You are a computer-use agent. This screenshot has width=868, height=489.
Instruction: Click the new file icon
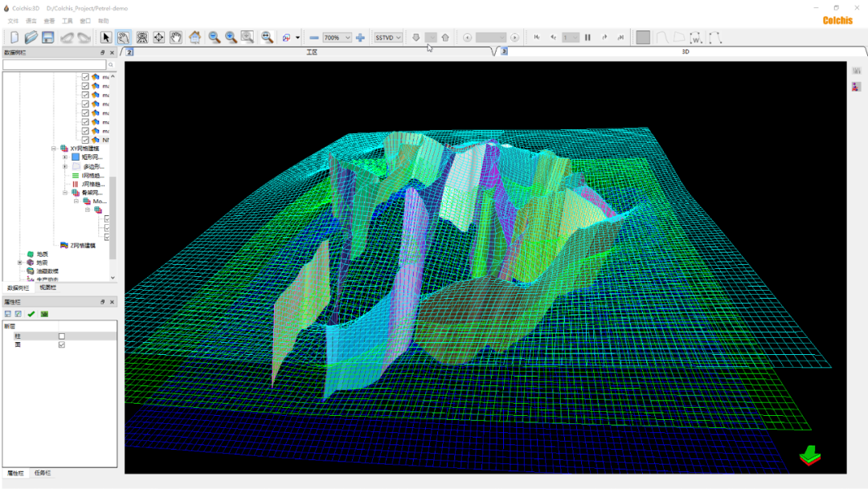coord(14,37)
